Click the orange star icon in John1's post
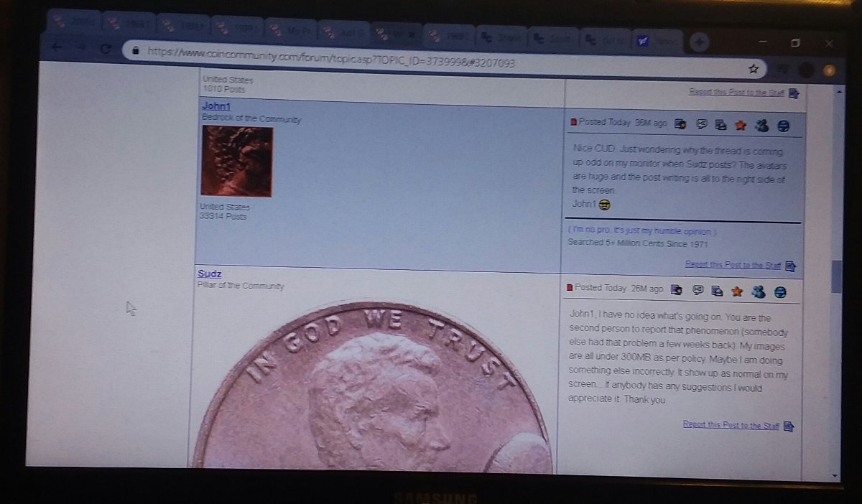 pyautogui.click(x=740, y=126)
